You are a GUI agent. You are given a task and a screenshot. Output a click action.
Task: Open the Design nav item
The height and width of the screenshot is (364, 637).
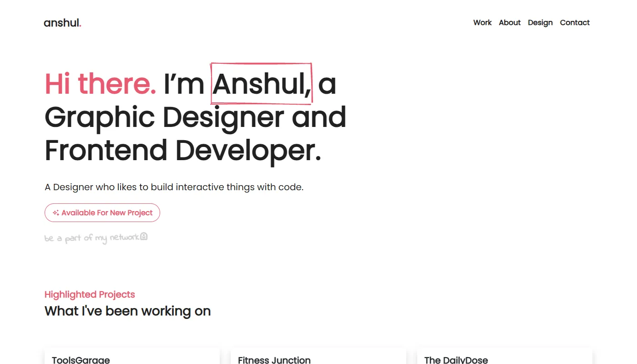pos(540,23)
